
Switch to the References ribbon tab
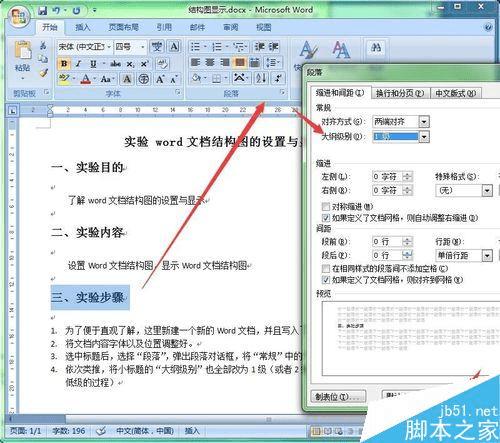click(164, 27)
